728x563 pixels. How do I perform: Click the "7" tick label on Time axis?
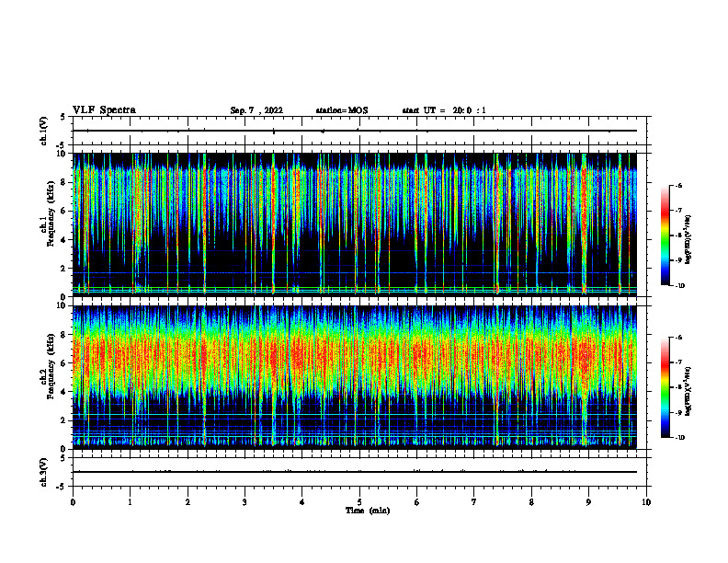[474, 502]
